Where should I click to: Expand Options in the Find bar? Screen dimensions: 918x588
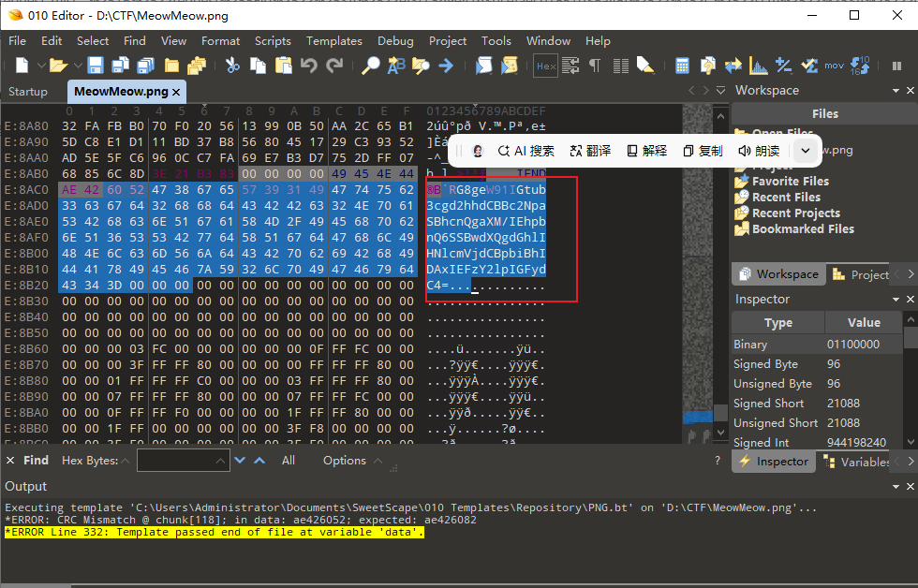[353, 461]
